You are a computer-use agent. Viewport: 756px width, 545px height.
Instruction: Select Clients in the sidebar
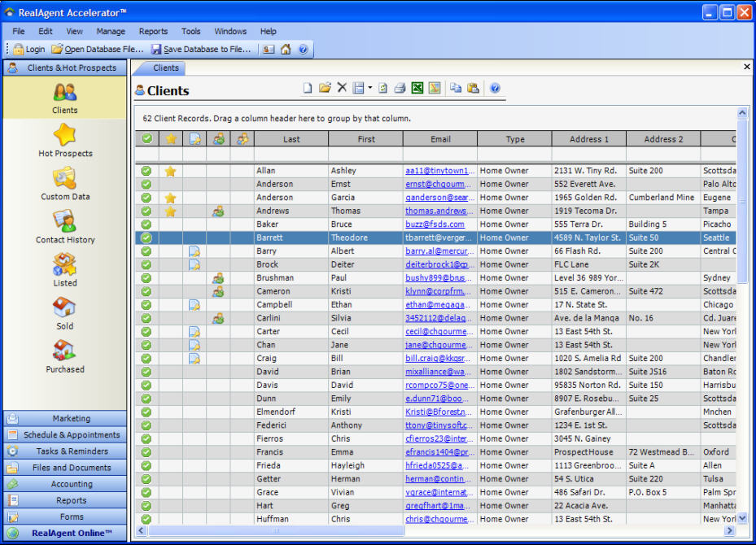64,98
